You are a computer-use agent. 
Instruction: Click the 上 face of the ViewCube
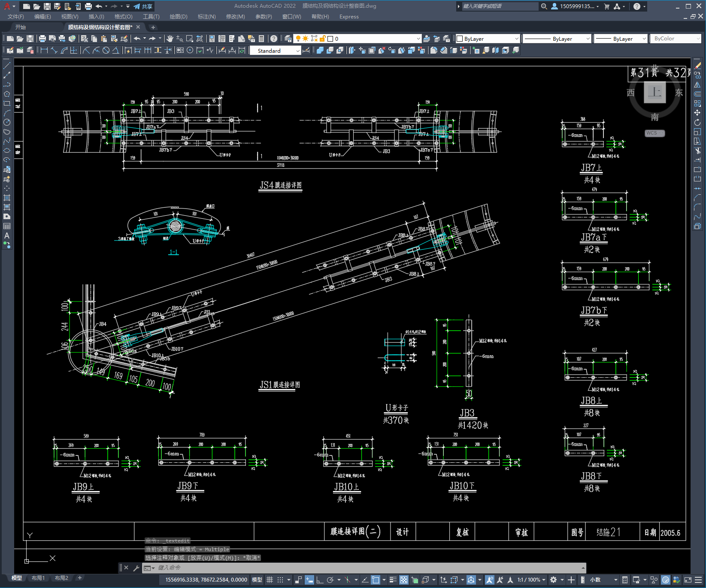(x=654, y=92)
